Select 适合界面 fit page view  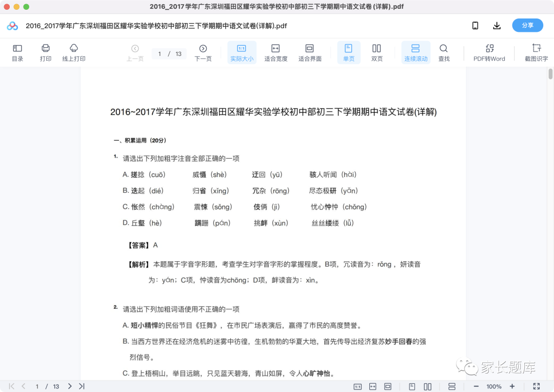click(310, 53)
